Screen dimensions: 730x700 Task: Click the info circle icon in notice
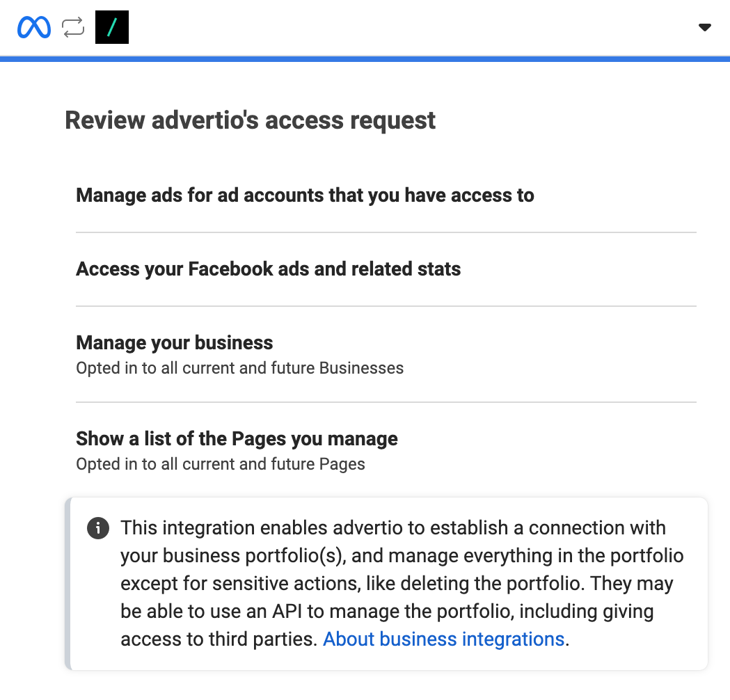pyautogui.click(x=97, y=529)
